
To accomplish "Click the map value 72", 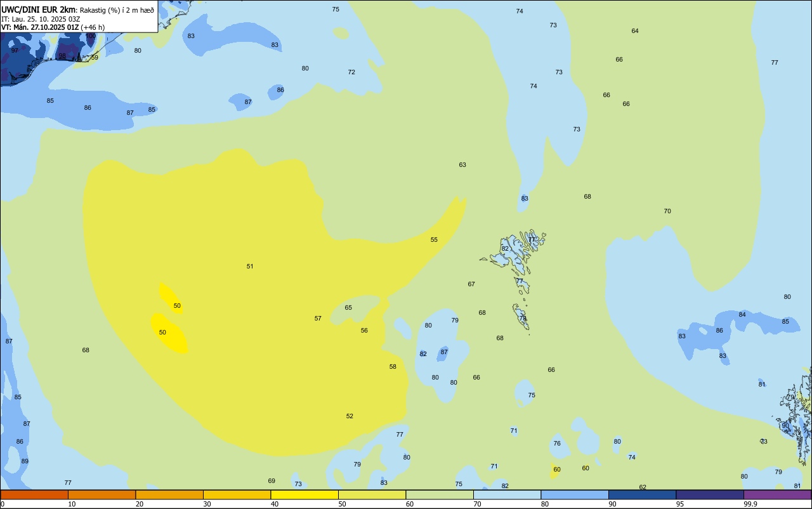I will point(351,72).
